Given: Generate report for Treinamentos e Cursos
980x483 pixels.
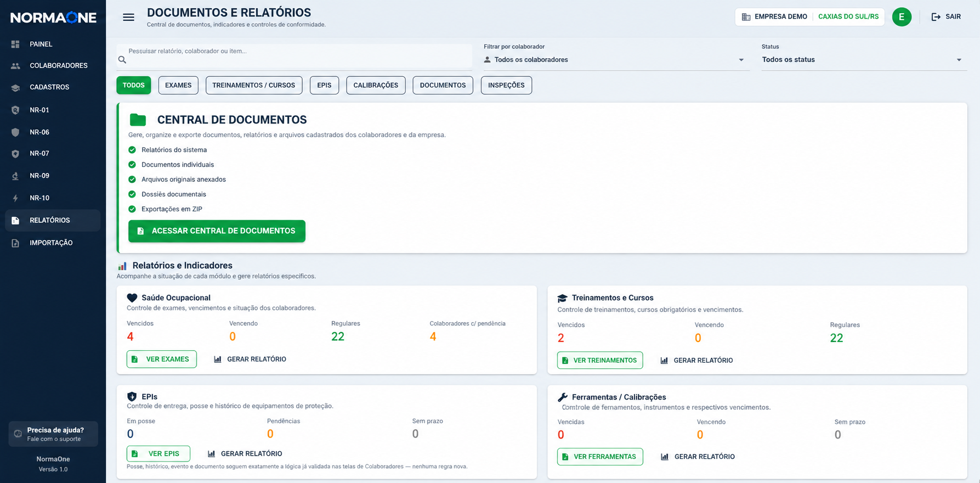Looking at the screenshot, I should click(696, 361).
